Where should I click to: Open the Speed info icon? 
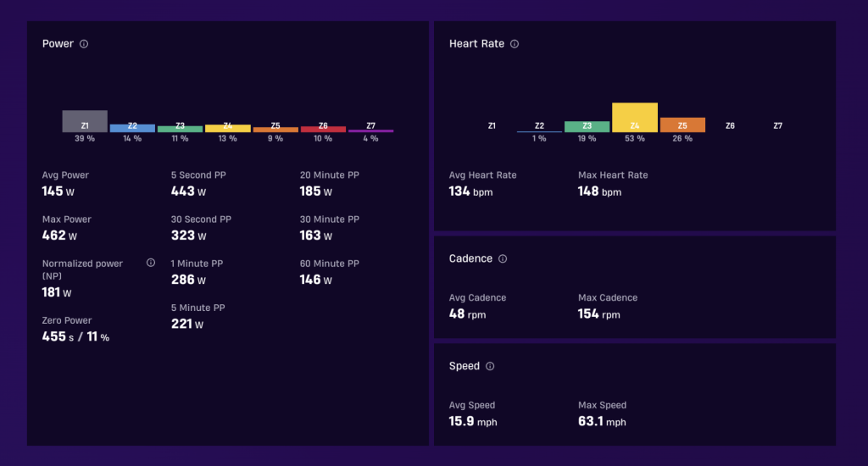pos(490,366)
